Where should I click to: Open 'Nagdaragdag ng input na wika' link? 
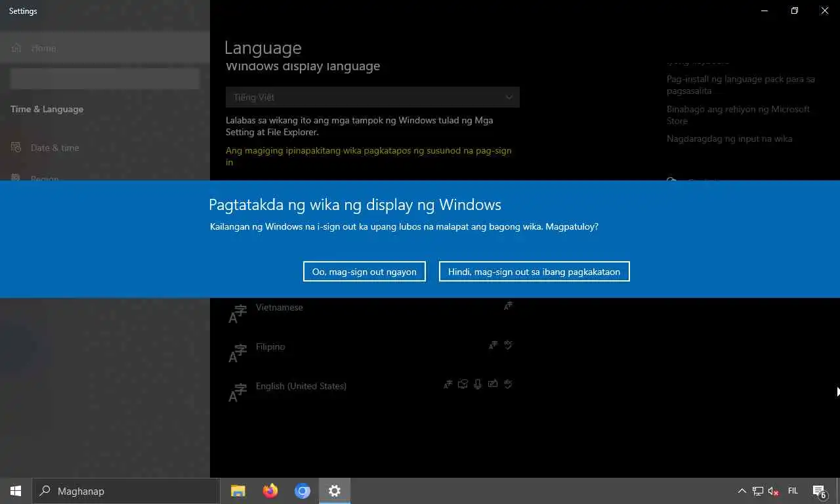coord(729,138)
